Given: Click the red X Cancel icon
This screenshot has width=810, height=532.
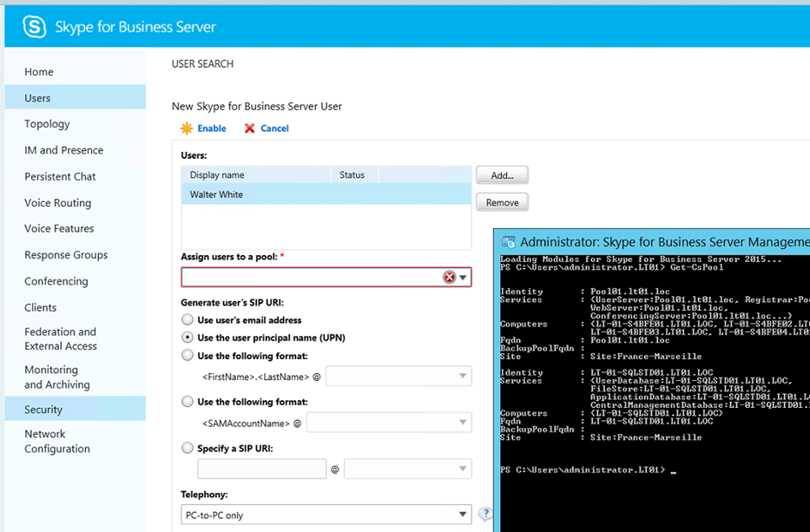Looking at the screenshot, I should click(250, 128).
